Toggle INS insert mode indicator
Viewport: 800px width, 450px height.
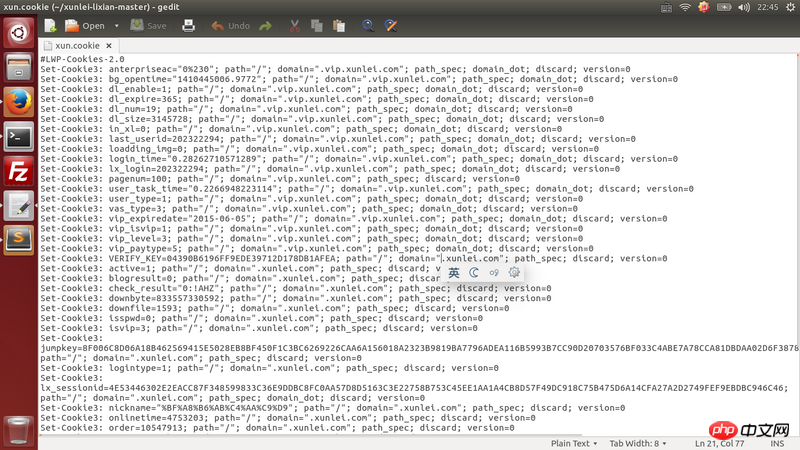777,443
